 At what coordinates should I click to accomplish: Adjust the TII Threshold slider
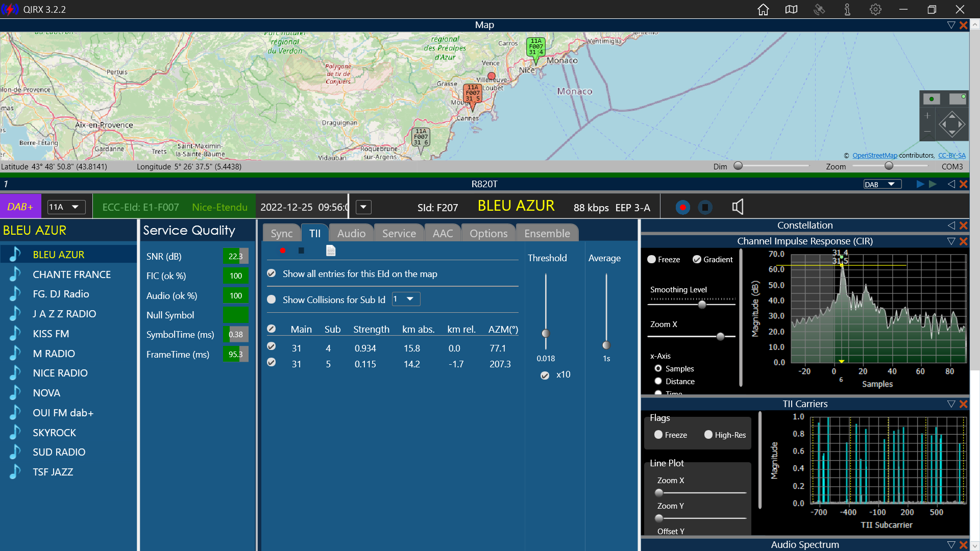click(x=546, y=334)
